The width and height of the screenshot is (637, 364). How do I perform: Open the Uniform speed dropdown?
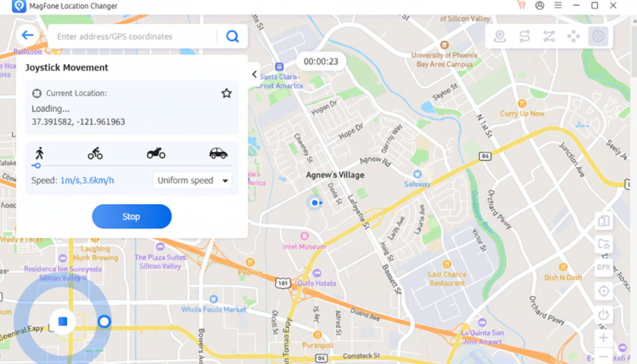(193, 180)
